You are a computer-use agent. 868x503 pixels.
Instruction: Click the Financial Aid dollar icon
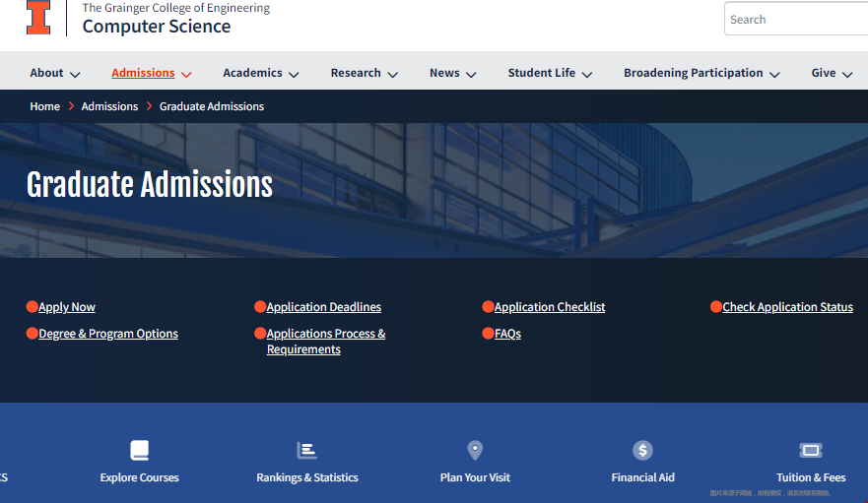[642, 450]
